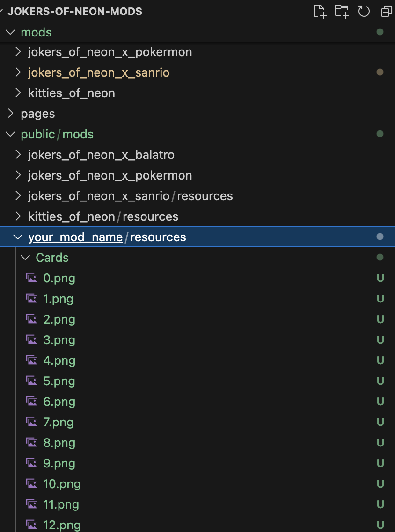Open file 7.png
The height and width of the screenshot is (532, 395).
coord(59,423)
